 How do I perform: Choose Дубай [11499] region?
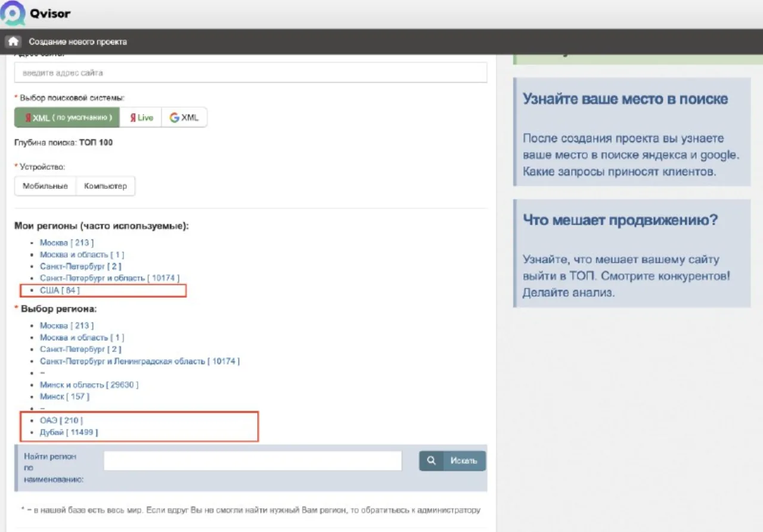coord(69,433)
